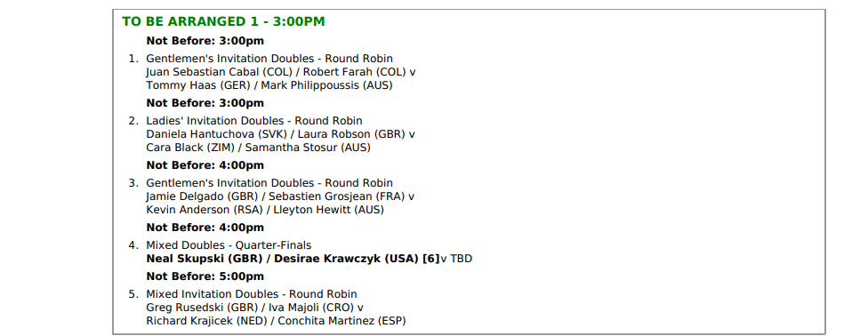The image size is (868, 336).
Task: Select Daniela Hantuchova / Laura Robson line
Action: [x=281, y=134]
